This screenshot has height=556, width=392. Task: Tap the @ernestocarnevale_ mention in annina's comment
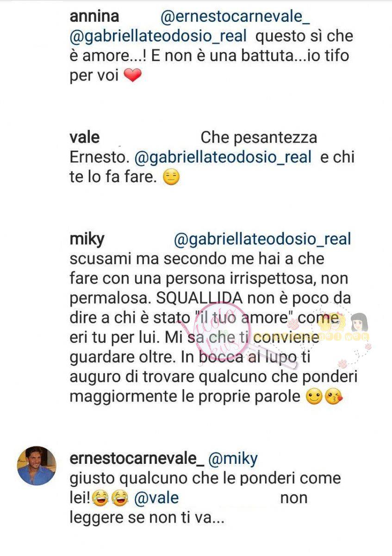(x=235, y=17)
